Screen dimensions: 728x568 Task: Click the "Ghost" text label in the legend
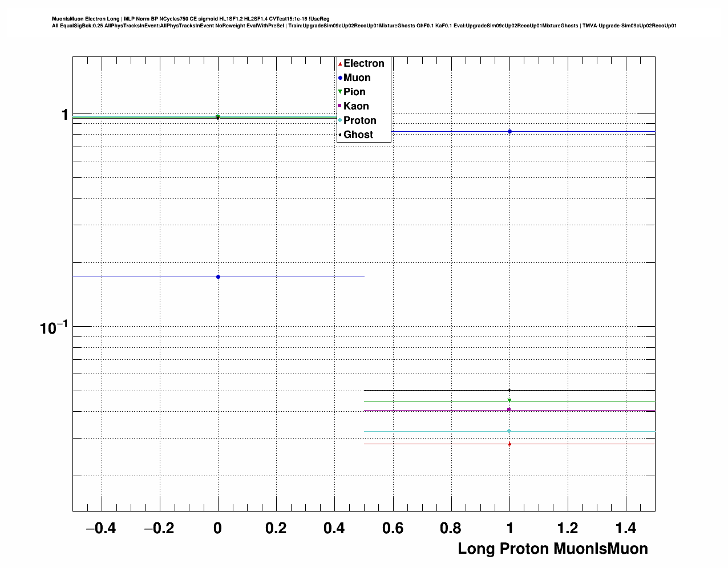click(358, 135)
